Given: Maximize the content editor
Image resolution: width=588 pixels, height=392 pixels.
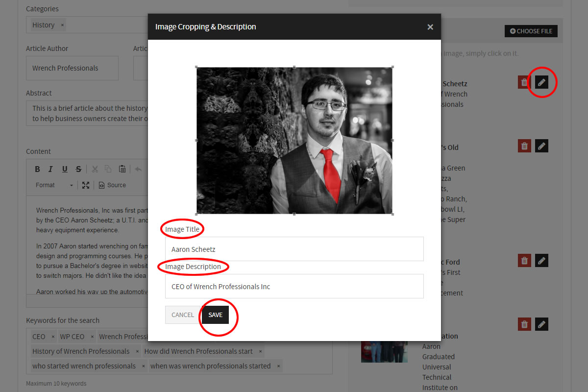Looking at the screenshot, I should point(86,185).
